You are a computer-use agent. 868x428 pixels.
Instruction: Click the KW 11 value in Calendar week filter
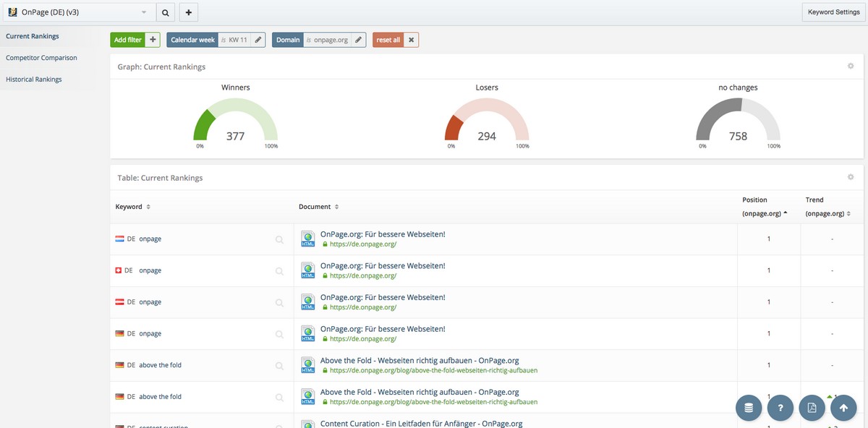[239, 40]
